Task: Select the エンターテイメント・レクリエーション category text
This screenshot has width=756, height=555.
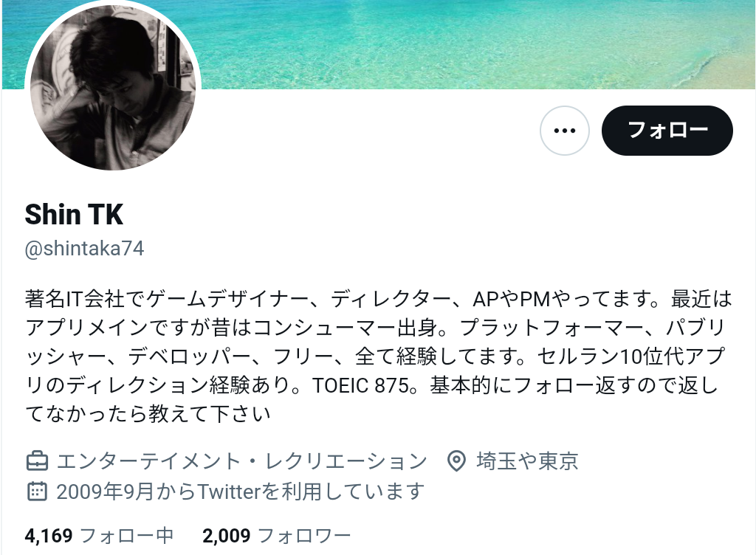Action: (241, 461)
